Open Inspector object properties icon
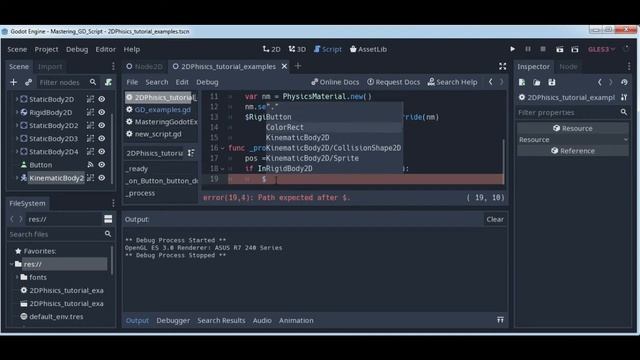The image size is (640, 360). (x=624, y=97)
